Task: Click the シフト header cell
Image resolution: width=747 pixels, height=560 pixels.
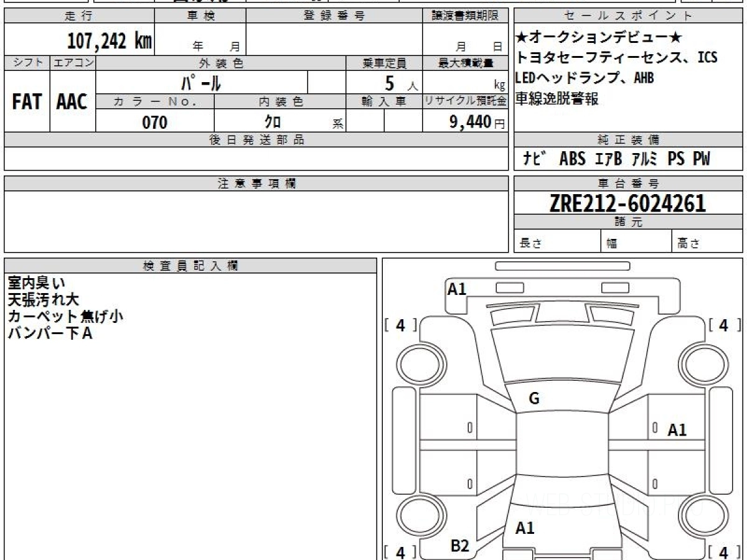Action: pyautogui.click(x=27, y=63)
